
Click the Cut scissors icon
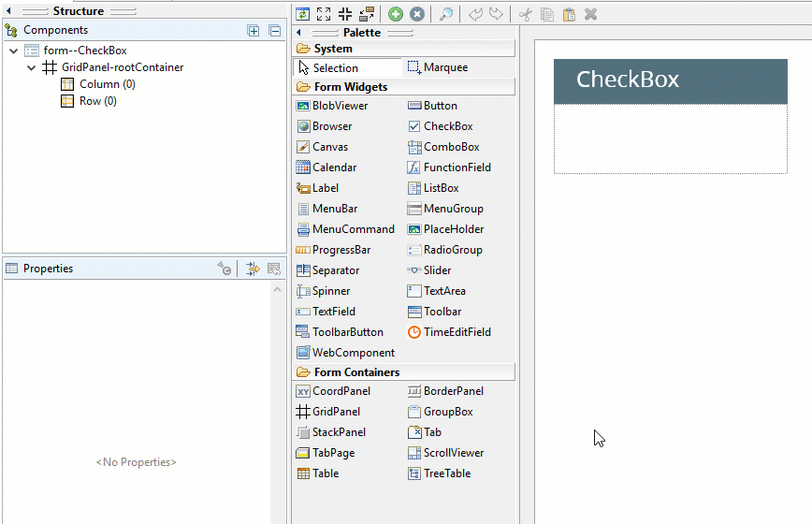tap(525, 14)
